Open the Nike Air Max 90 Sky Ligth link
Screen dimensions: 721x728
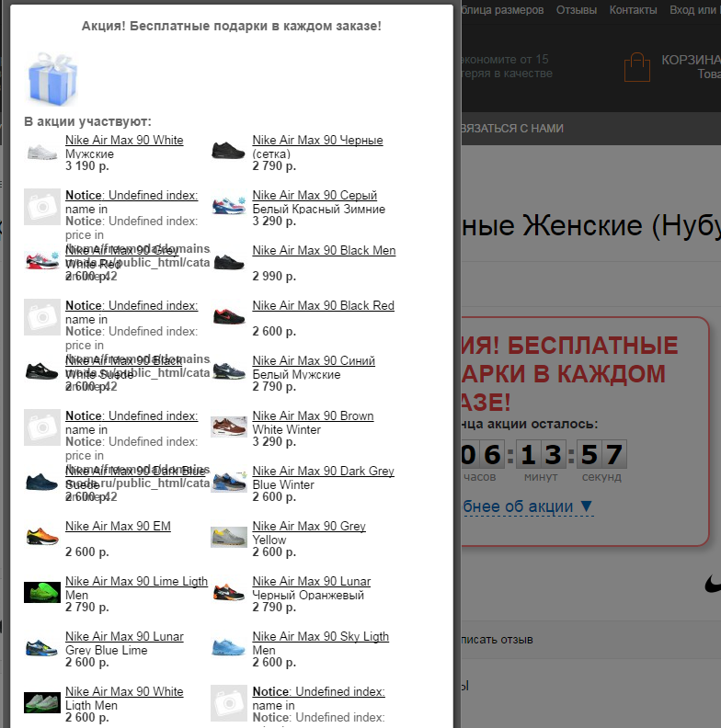[321, 643]
